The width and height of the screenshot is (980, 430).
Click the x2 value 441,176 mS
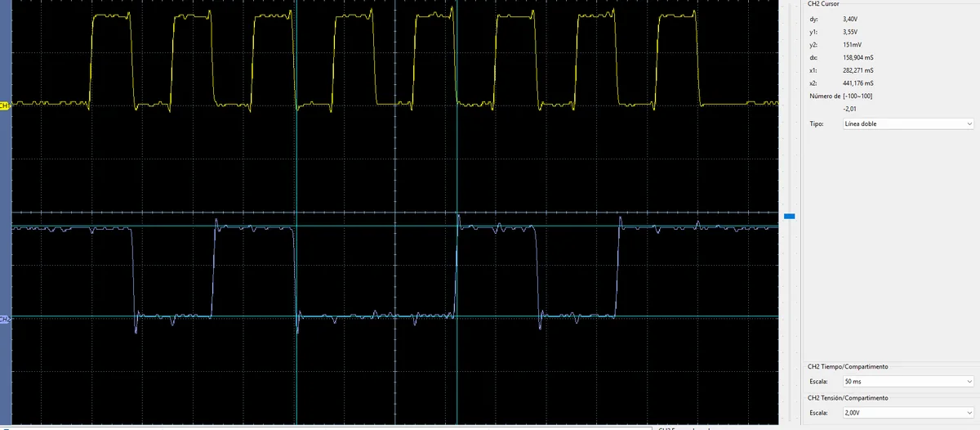pyautogui.click(x=857, y=83)
